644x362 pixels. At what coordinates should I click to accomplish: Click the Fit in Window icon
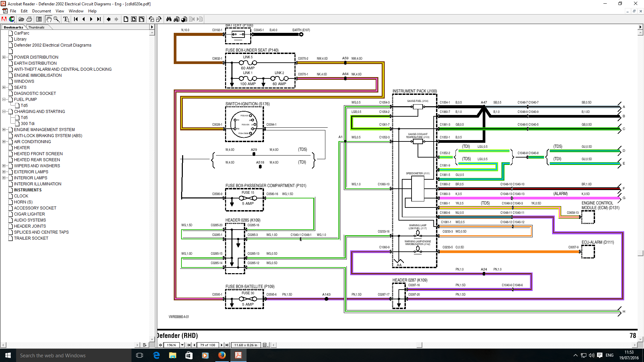click(x=133, y=19)
